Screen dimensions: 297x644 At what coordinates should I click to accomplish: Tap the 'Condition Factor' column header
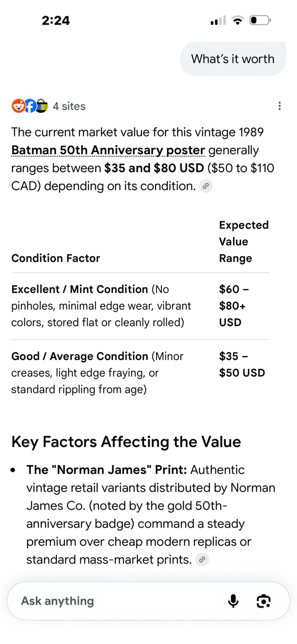(x=55, y=258)
